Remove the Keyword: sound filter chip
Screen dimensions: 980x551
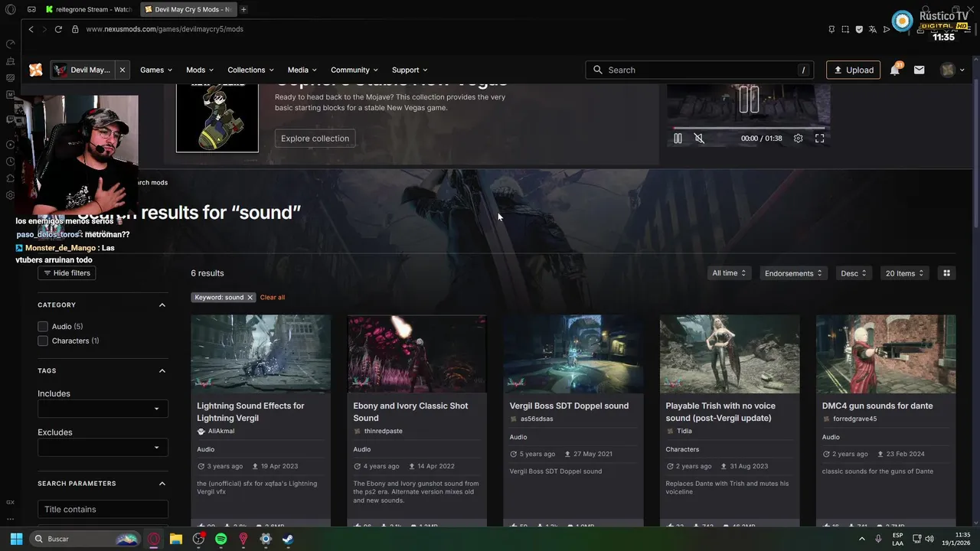click(250, 297)
